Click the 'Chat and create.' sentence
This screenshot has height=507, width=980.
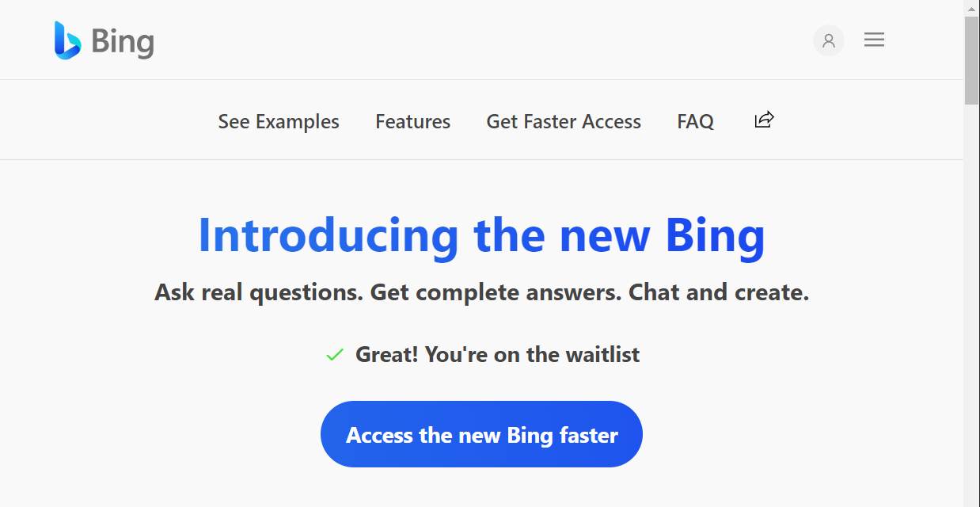719,292
